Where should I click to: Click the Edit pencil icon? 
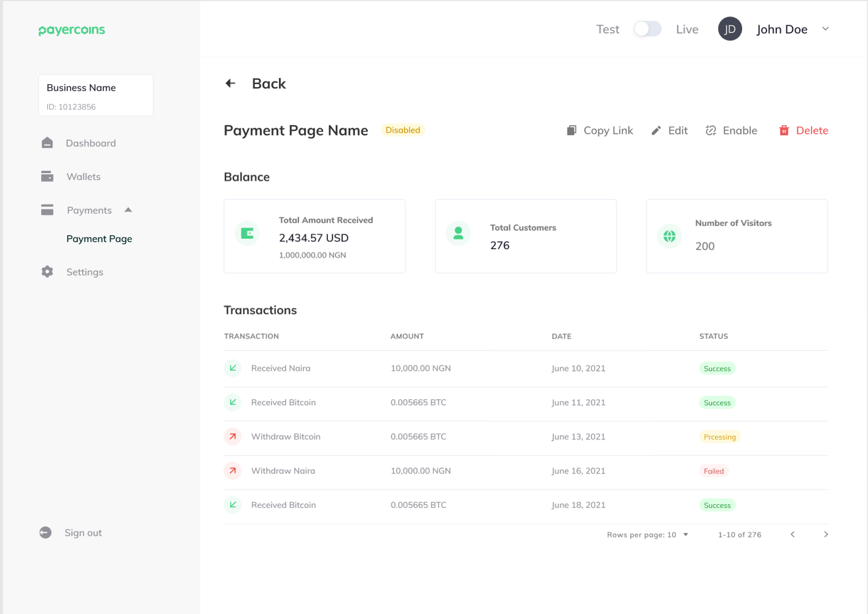tap(657, 130)
